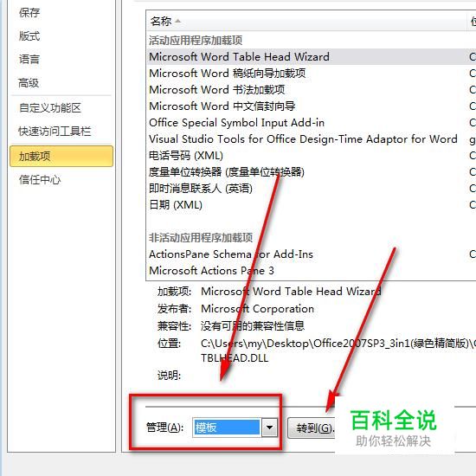Open the 语言 settings category

(x=29, y=59)
